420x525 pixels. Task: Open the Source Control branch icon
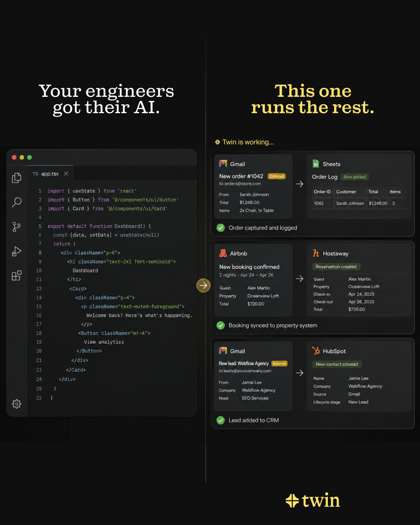pyautogui.click(x=17, y=227)
